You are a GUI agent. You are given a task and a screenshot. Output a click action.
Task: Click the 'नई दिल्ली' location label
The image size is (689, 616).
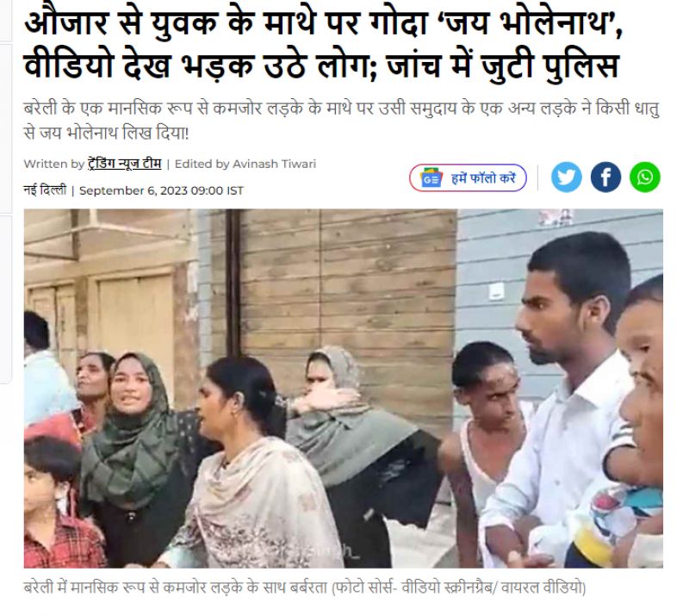45,190
